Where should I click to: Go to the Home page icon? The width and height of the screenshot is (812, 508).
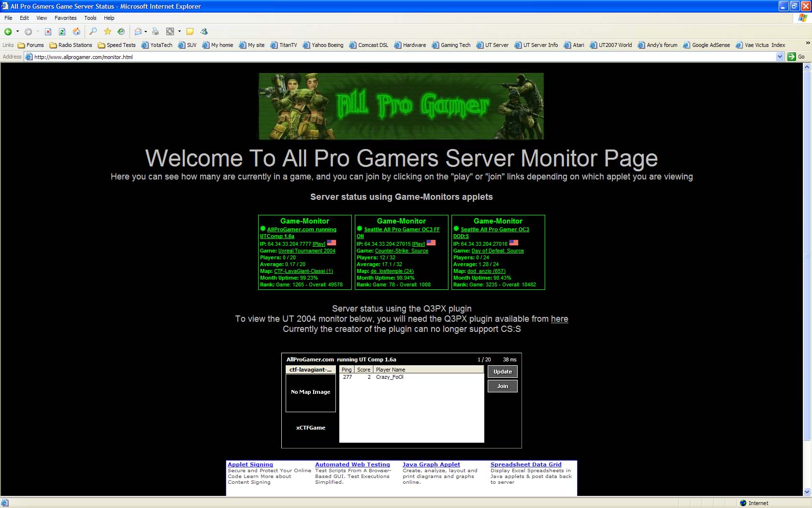tap(76, 31)
